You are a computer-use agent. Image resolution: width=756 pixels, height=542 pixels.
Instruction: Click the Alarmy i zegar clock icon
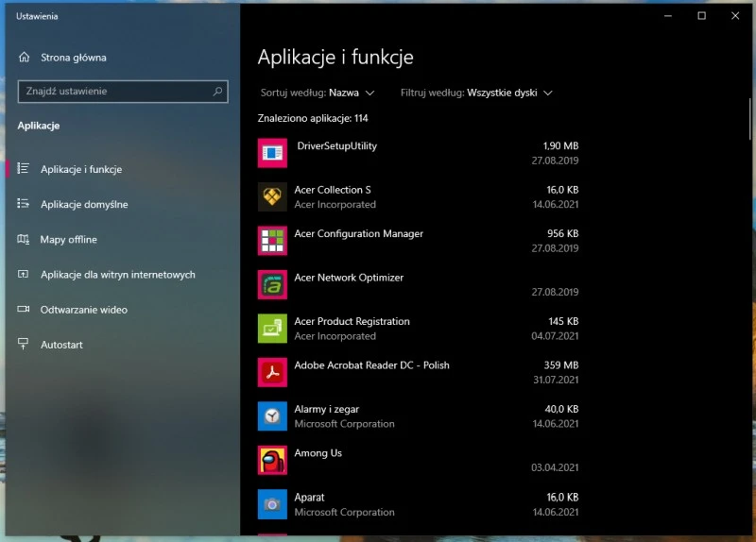click(x=272, y=416)
